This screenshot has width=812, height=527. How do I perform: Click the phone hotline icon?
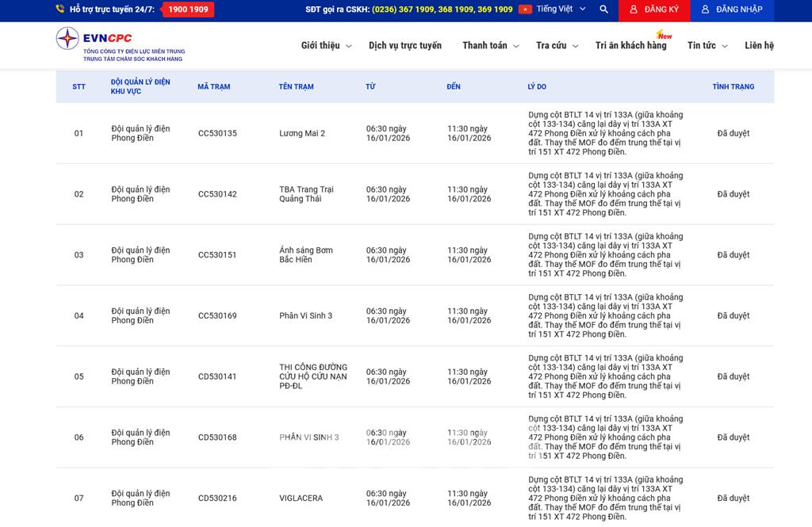(60, 10)
